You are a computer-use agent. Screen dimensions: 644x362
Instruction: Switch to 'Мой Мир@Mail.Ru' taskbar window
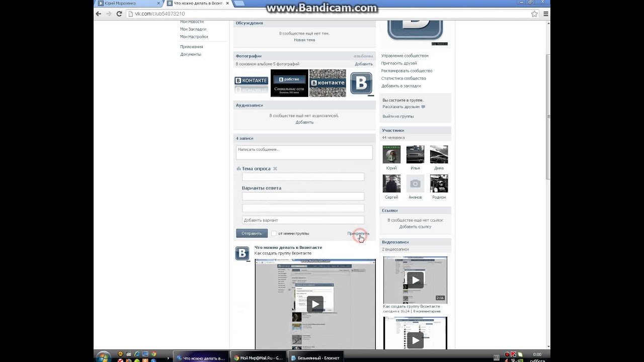259,358
